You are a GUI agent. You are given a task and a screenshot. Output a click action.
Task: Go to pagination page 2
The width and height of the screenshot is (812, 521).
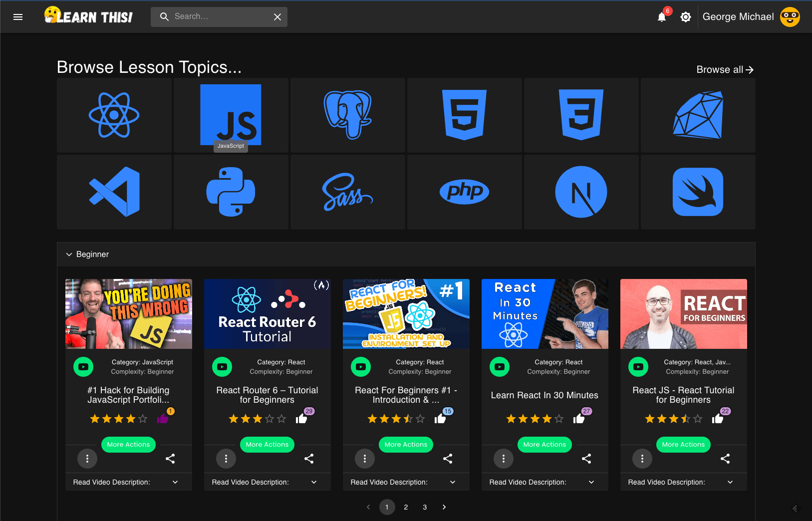[x=406, y=507]
